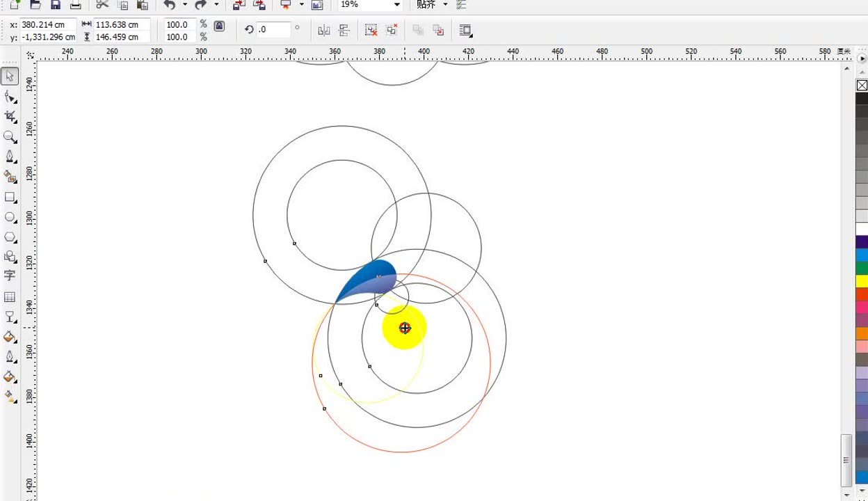
Task: Click the Export icon
Action: (x=259, y=4)
